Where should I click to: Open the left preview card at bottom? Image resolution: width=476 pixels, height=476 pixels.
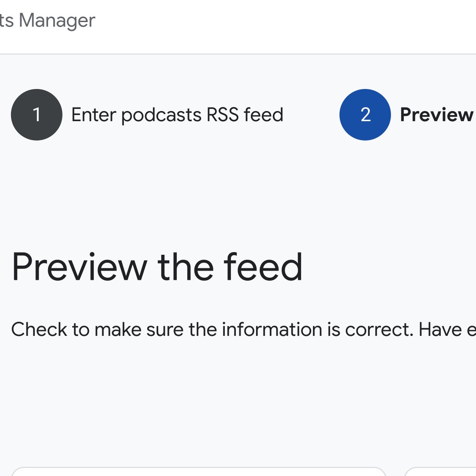pos(198,472)
